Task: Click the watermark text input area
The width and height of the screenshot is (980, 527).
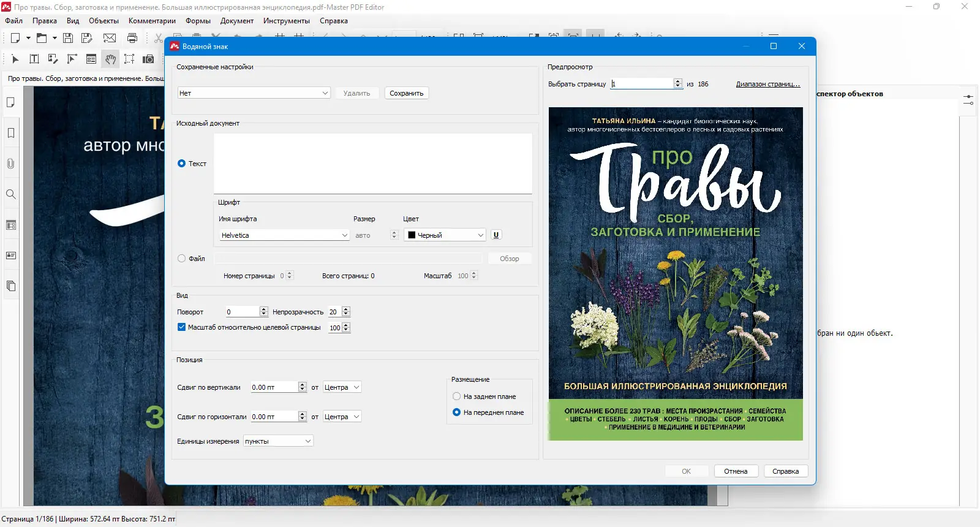Action: [373, 164]
